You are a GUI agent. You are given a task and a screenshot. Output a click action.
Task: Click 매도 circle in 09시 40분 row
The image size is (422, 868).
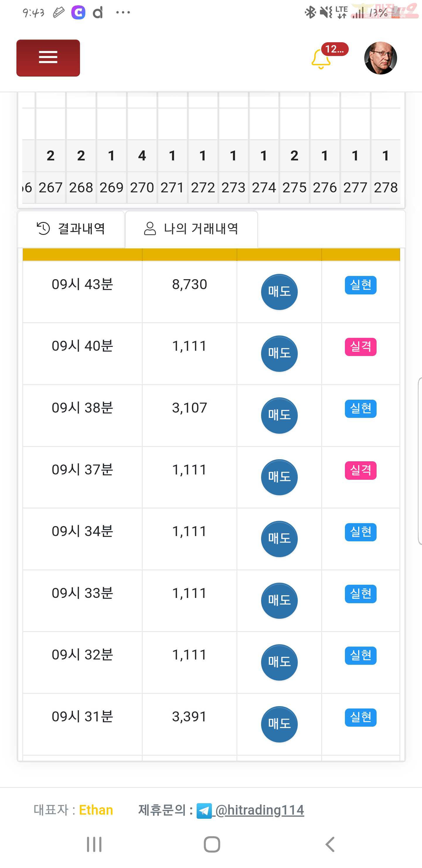pyautogui.click(x=279, y=353)
